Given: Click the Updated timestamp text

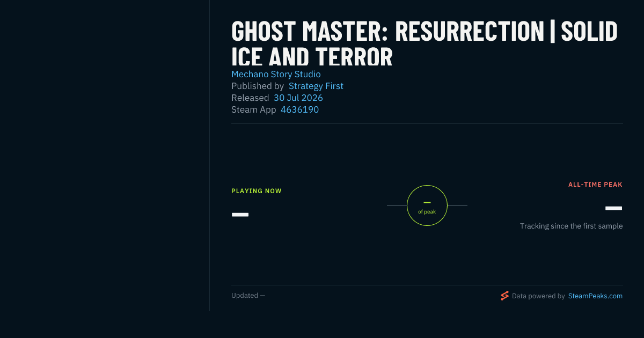Looking at the screenshot, I should (x=248, y=296).
